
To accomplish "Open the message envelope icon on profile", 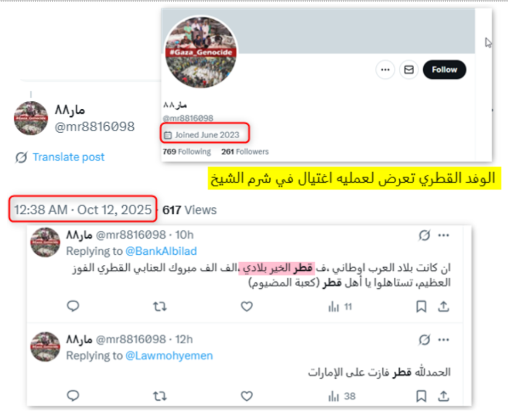I will pyautogui.click(x=409, y=70).
